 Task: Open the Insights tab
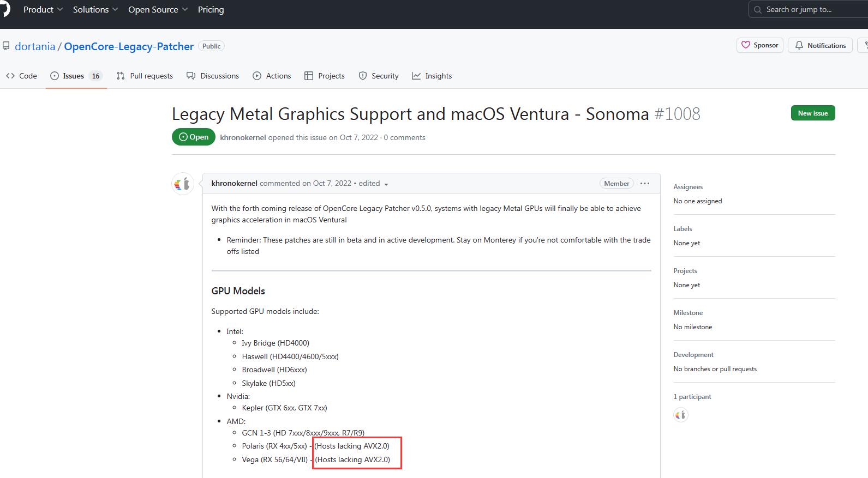coord(432,76)
